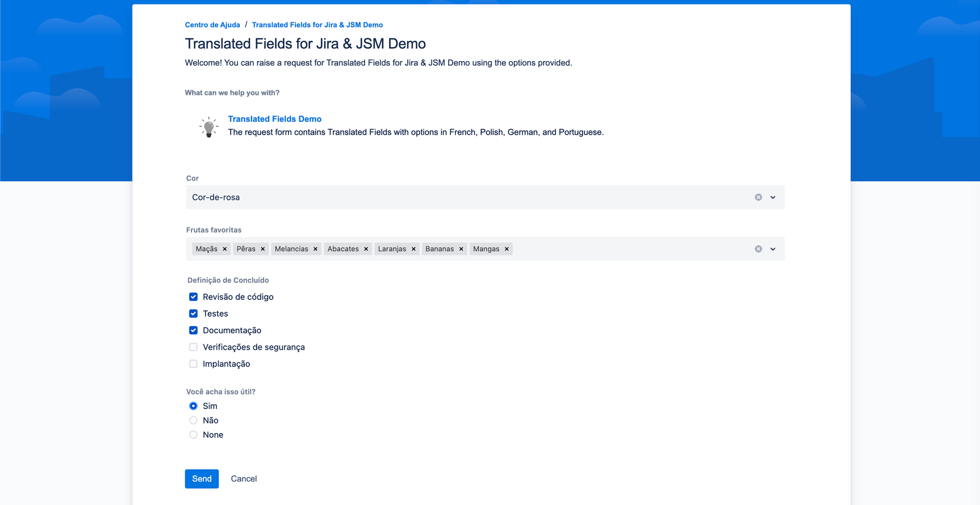Click the page heading Translated Fields for Jira & JSM Demo

pos(306,44)
